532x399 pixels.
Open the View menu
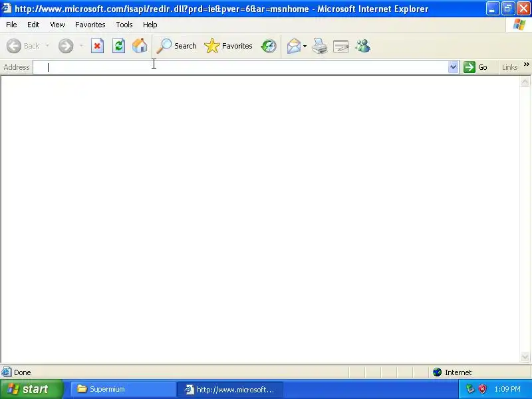57,25
